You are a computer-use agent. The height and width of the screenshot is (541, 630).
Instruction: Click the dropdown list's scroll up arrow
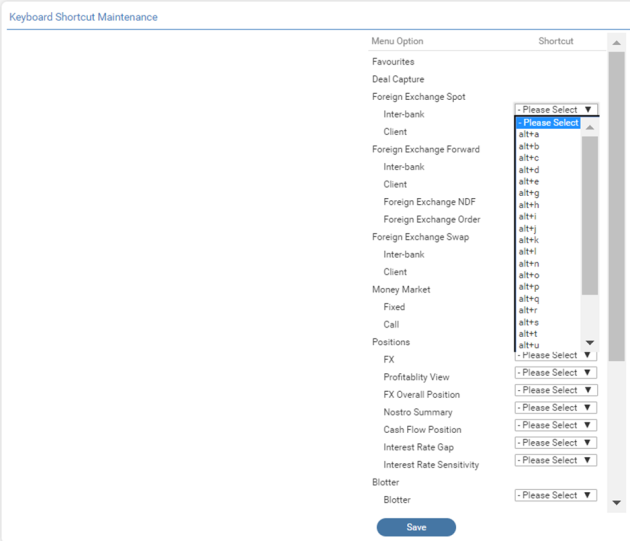(590, 128)
